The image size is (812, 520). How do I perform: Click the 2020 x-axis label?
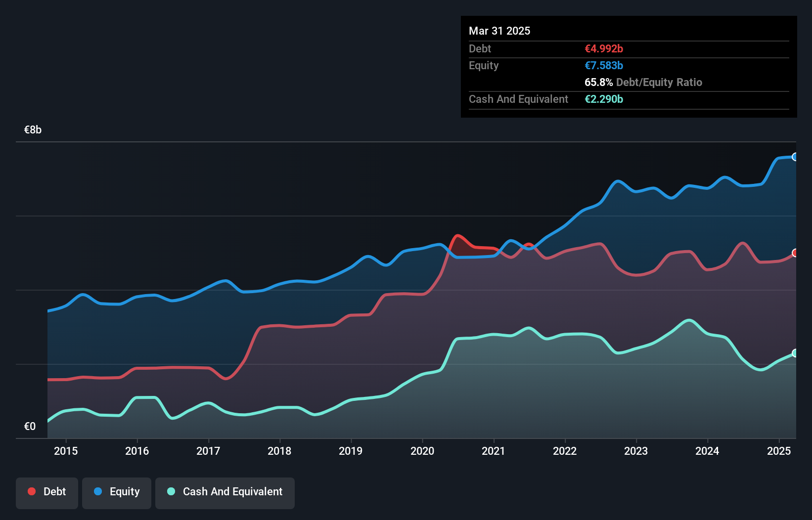422,451
